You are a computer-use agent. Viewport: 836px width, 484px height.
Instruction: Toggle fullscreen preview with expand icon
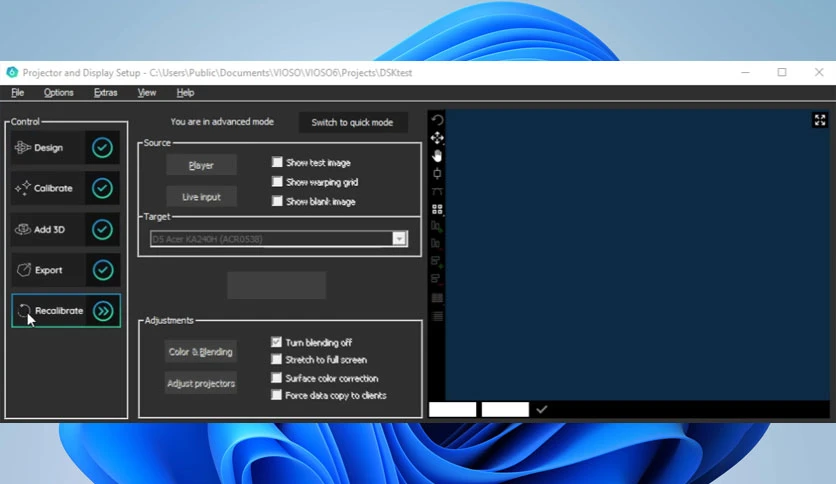coord(820,120)
